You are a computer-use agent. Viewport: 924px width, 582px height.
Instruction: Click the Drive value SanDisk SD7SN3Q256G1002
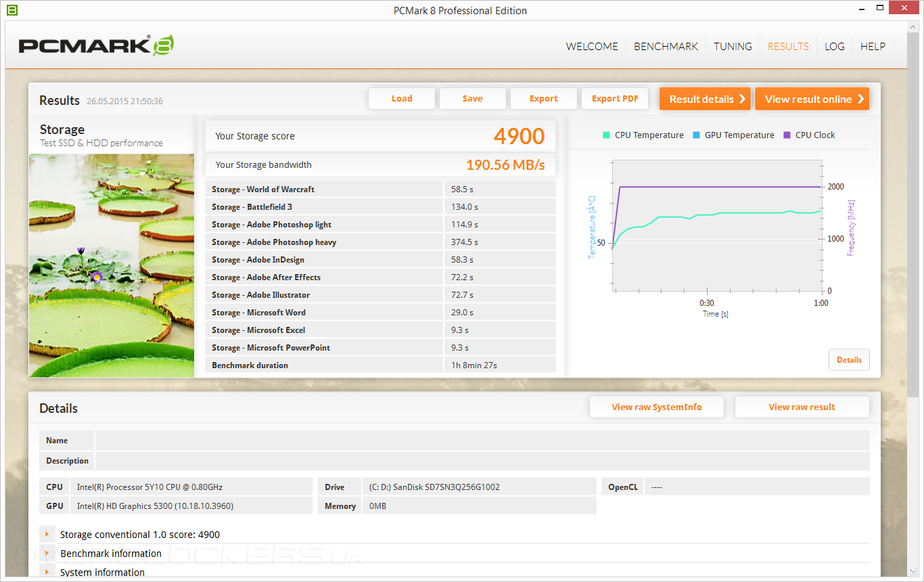tap(435, 487)
